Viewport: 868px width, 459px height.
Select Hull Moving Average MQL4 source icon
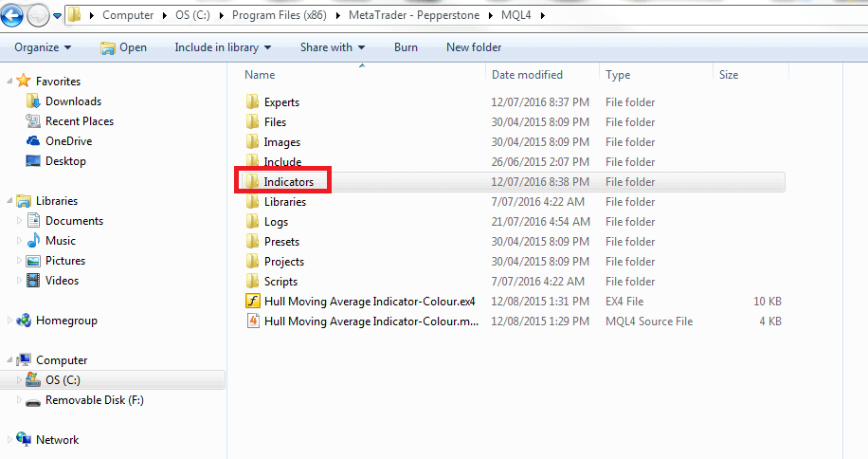coord(252,321)
